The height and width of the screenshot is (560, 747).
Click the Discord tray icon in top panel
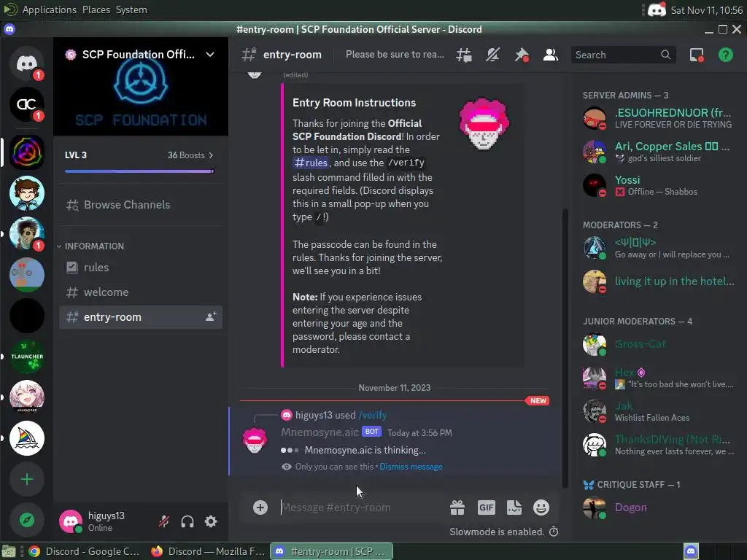(657, 10)
